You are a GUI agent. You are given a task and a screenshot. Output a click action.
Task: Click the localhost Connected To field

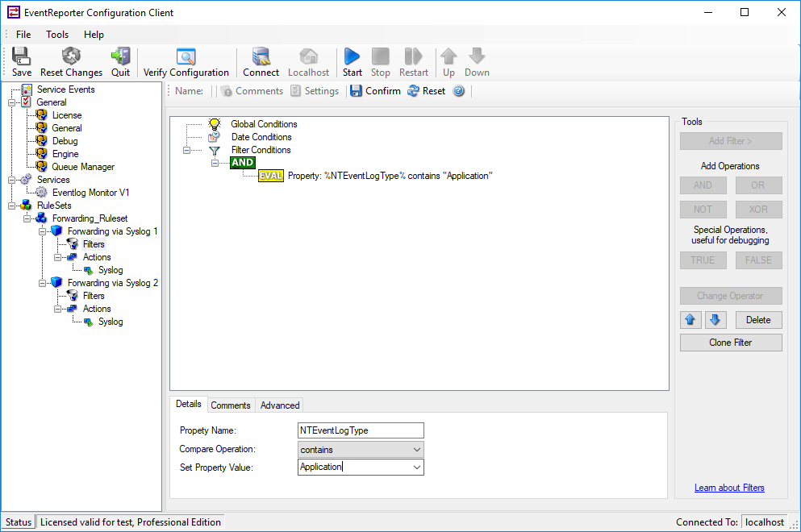(764, 522)
